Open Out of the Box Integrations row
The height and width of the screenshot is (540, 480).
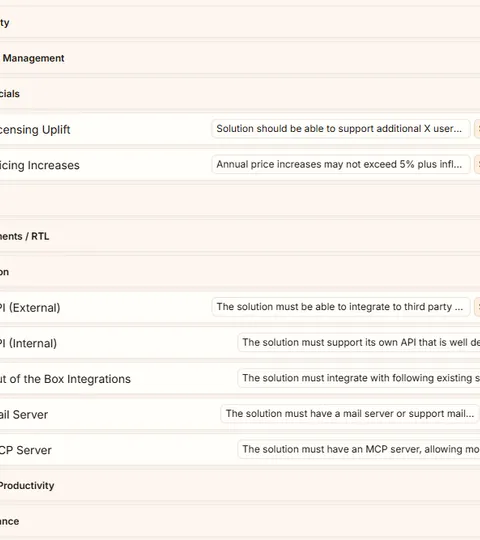coord(240,378)
